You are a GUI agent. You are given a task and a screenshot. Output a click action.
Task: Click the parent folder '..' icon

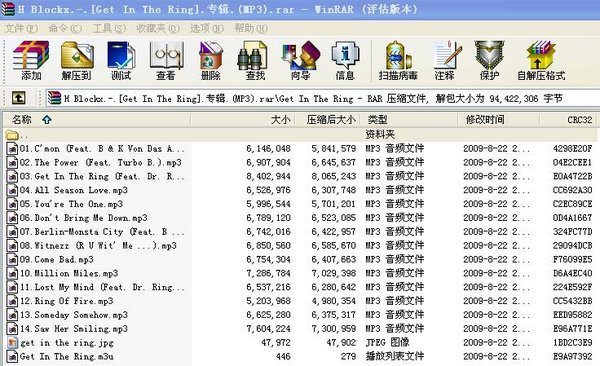click(12, 135)
